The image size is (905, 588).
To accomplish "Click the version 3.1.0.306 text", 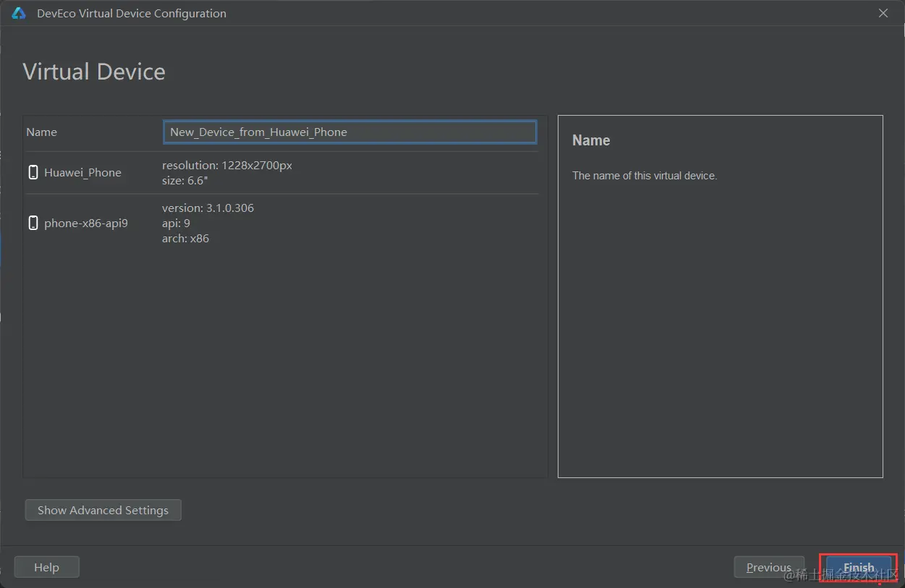I will click(x=208, y=208).
